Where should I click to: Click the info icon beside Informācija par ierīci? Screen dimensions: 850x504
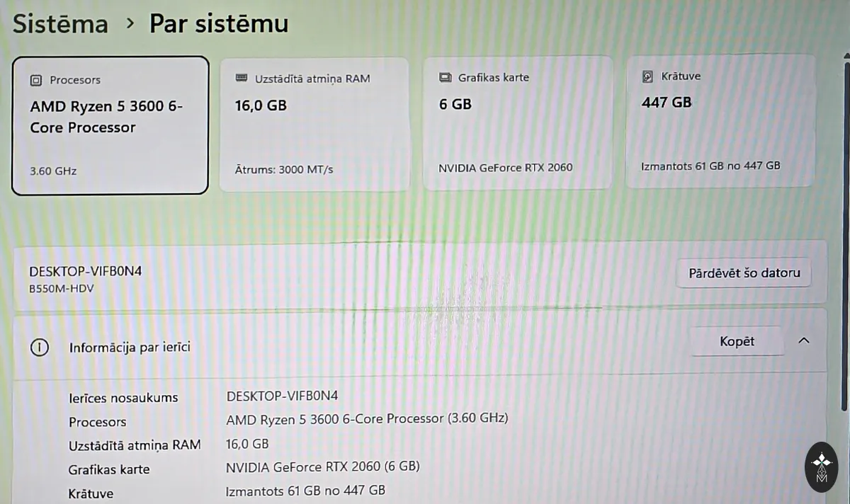pyautogui.click(x=40, y=347)
